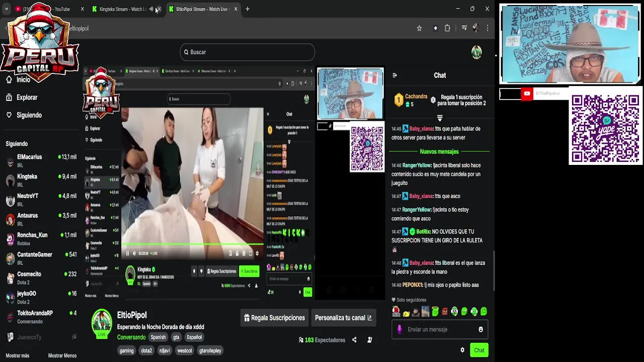Open NeutroYT channel in sidebar
The height and width of the screenshot is (362, 644).
pyautogui.click(x=41, y=200)
